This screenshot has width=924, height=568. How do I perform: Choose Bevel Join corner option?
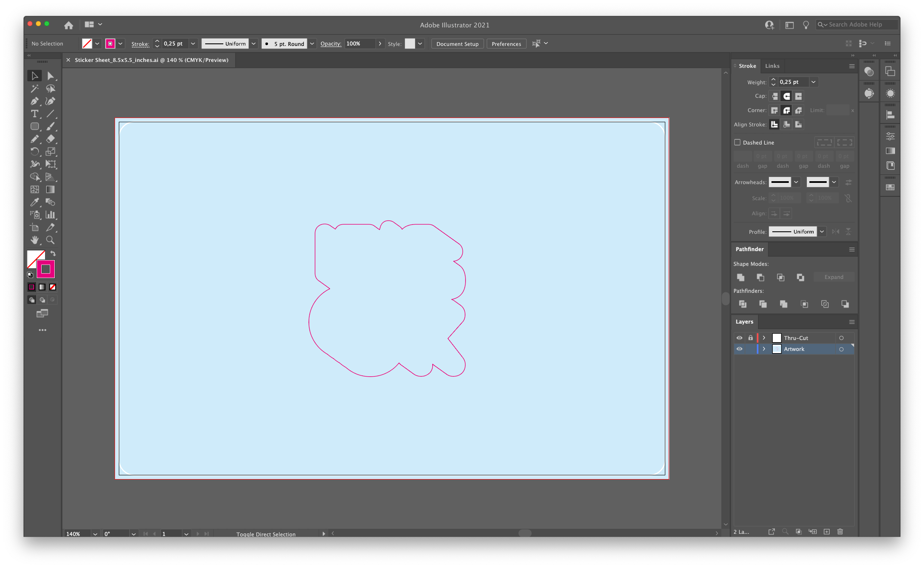[798, 110]
